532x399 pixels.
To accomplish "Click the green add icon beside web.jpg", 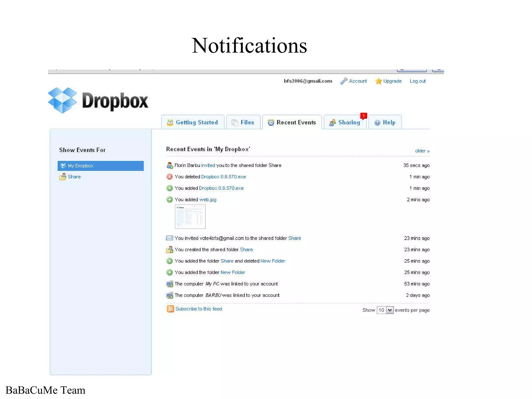I will pyautogui.click(x=170, y=199).
